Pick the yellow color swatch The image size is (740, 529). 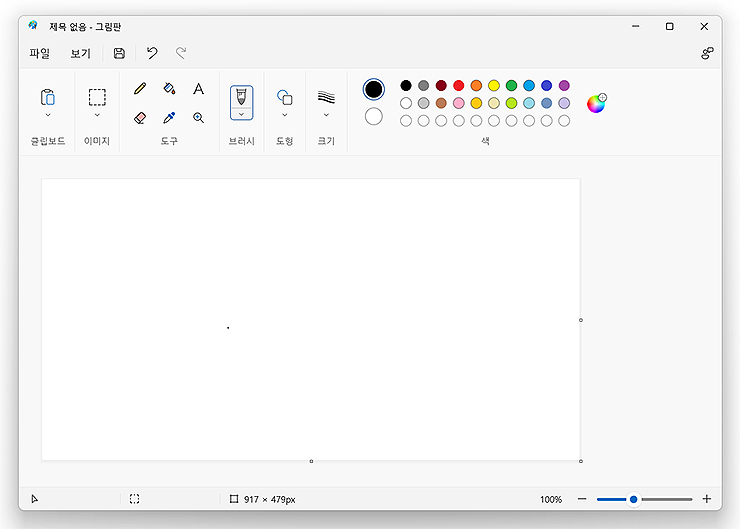[x=494, y=85]
